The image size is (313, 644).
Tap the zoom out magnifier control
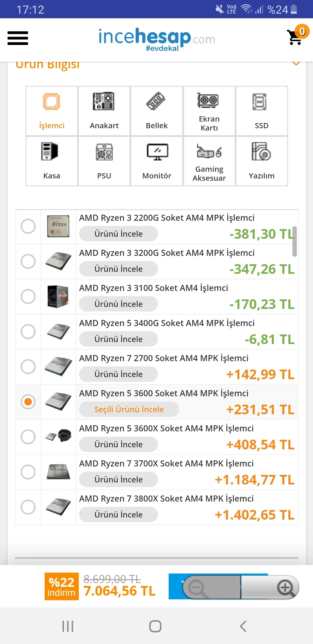[x=197, y=588]
